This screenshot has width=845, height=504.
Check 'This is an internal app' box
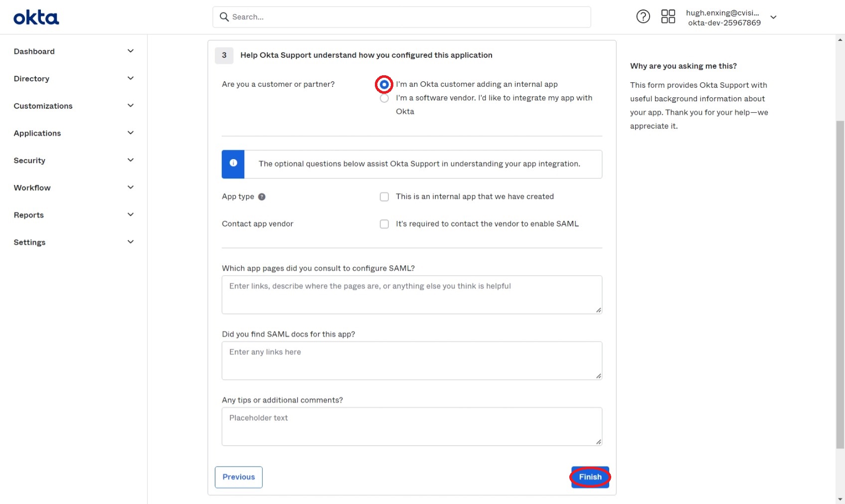(384, 197)
